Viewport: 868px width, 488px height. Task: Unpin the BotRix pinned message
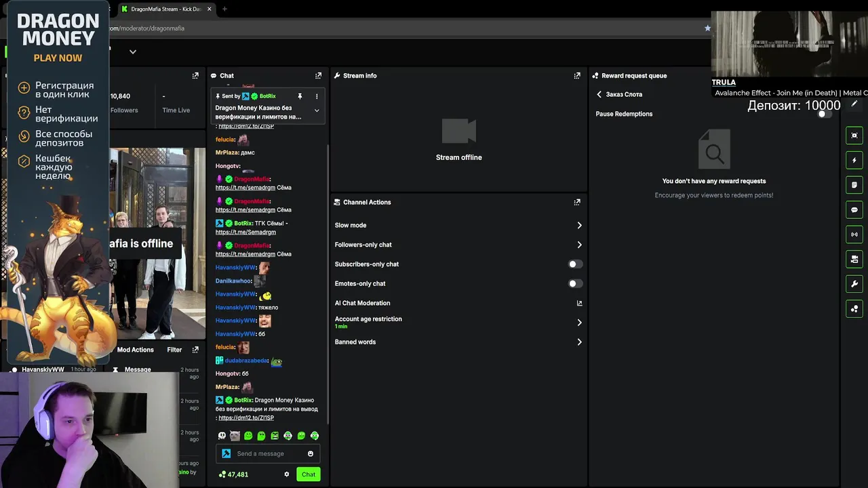pyautogui.click(x=300, y=96)
